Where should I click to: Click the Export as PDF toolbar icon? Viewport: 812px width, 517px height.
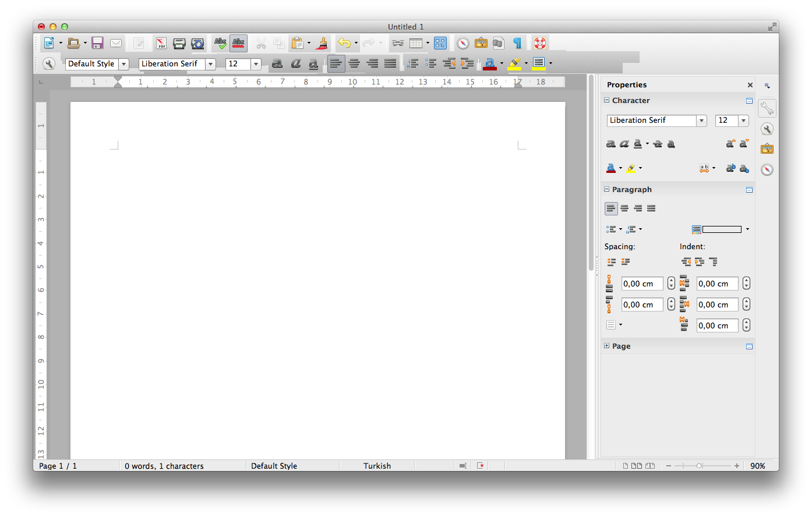pos(161,43)
